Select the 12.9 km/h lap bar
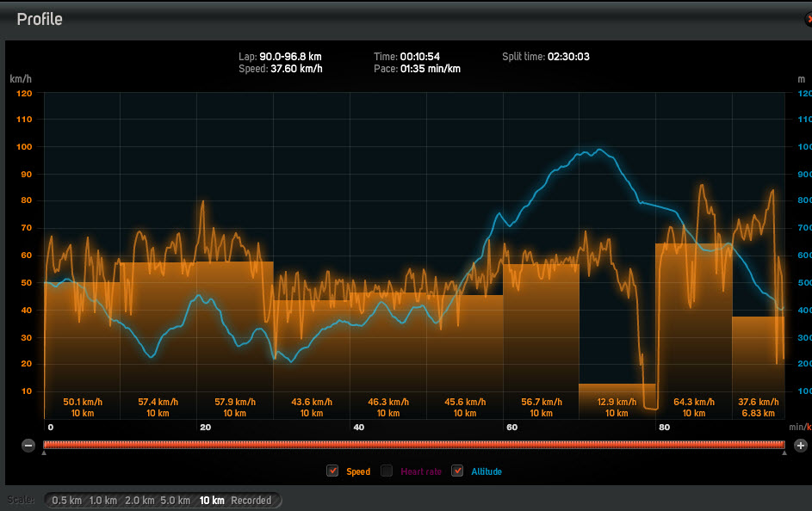 (x=617, y=401)
